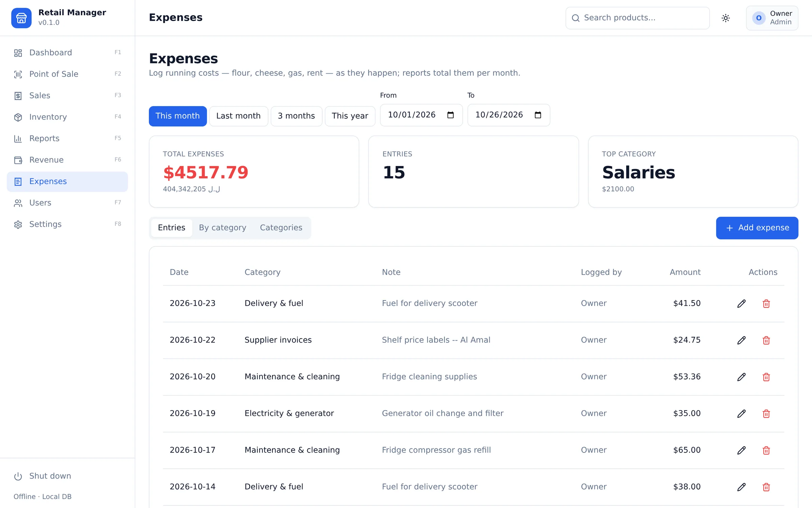Click the entries count 15
The height and width of the screenshot is (508, 812).
coord(394,172)
